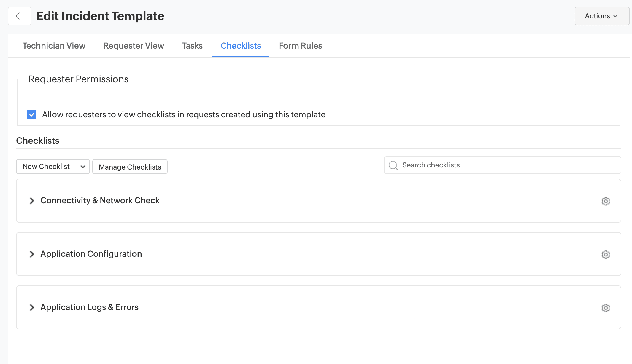Viewport: 632px width, 364px height.
Task: Click Manage Checklists button
Action: click(x=130, y=167)
